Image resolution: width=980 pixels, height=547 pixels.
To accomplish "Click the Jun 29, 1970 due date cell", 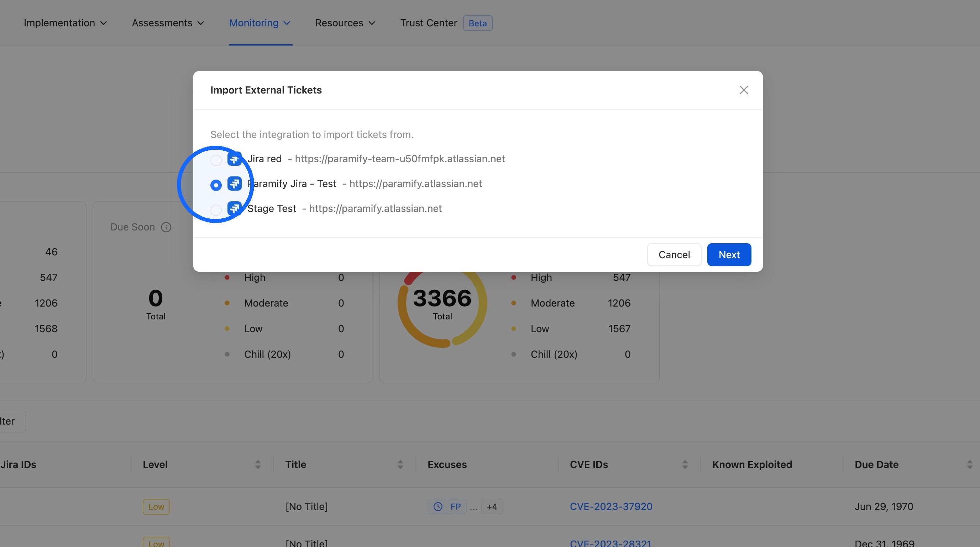I will click(x=884, y=507).
